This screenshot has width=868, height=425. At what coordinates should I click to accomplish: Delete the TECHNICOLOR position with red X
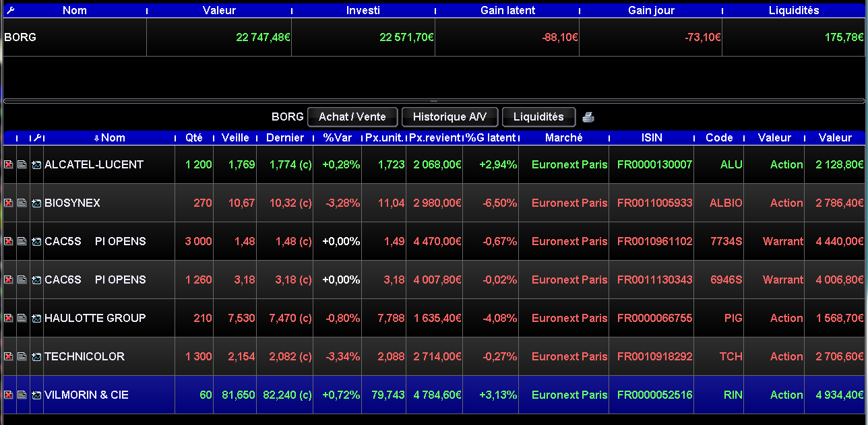(x=9, y=356)
